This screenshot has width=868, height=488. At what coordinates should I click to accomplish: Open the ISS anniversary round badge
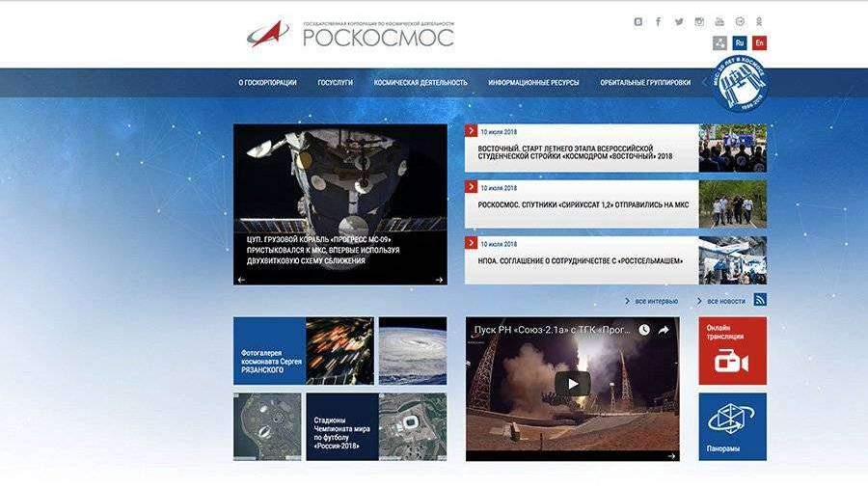click(740, 83)
